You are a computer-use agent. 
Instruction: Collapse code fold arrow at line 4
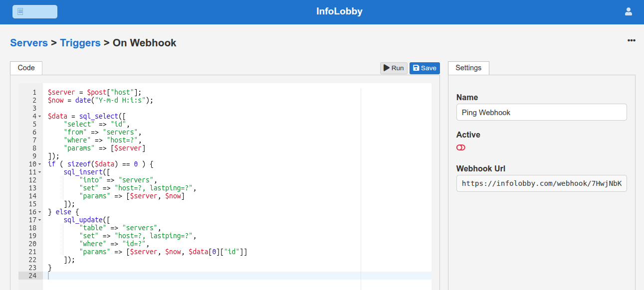[40, 117]
